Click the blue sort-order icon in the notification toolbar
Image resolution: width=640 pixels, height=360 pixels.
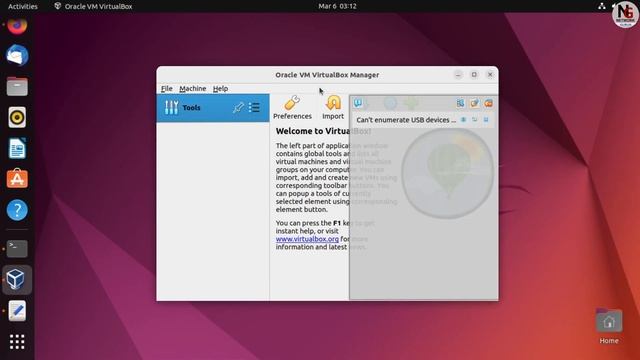460,103
